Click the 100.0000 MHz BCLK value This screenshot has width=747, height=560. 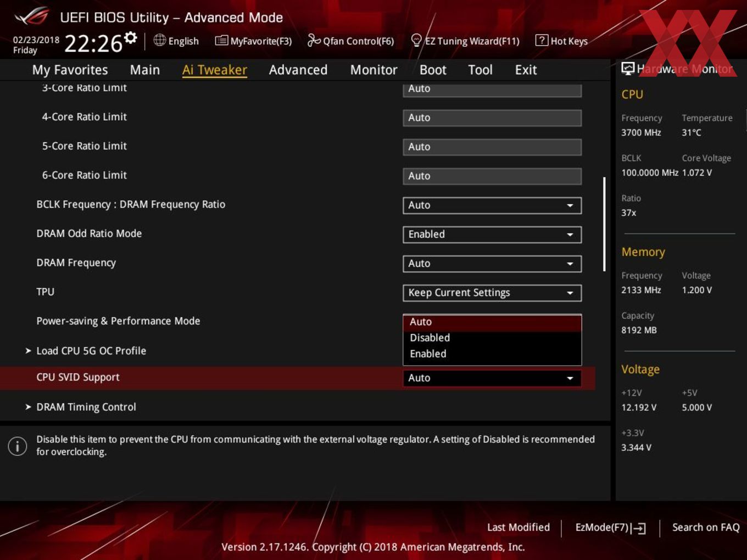pos(650,172)
